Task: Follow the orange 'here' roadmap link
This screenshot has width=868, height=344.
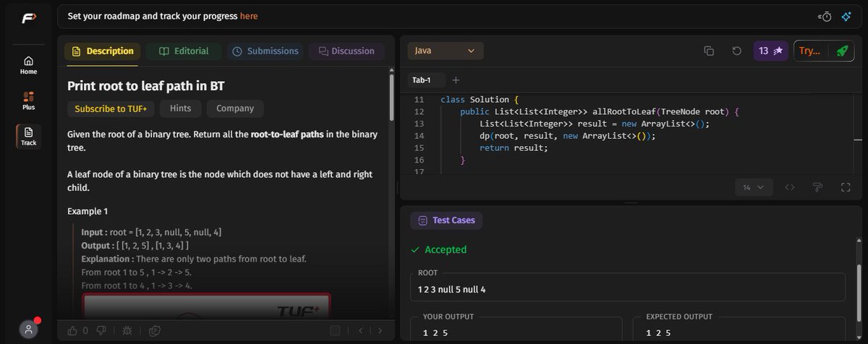Action: click(x=249, y=16)
